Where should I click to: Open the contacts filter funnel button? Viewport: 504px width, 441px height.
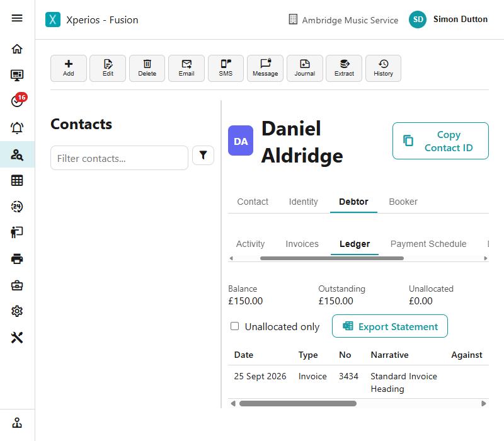click(203, 155)
